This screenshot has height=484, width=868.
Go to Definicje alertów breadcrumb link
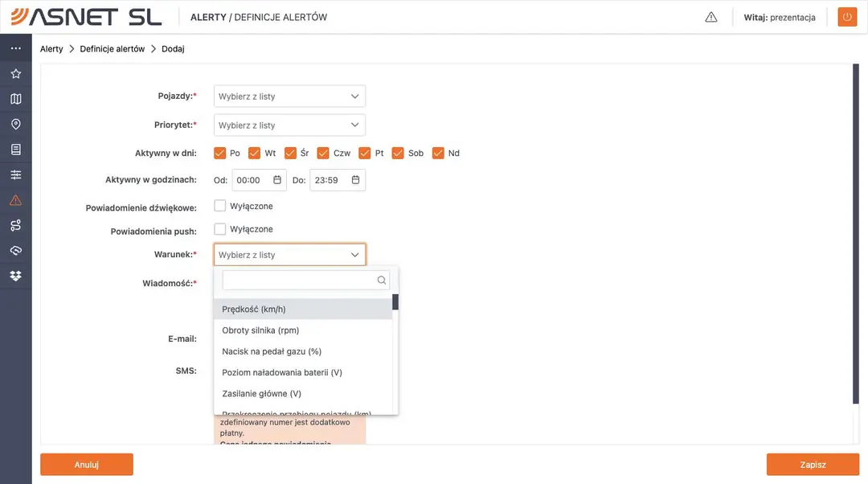click(x=113, y=49)
